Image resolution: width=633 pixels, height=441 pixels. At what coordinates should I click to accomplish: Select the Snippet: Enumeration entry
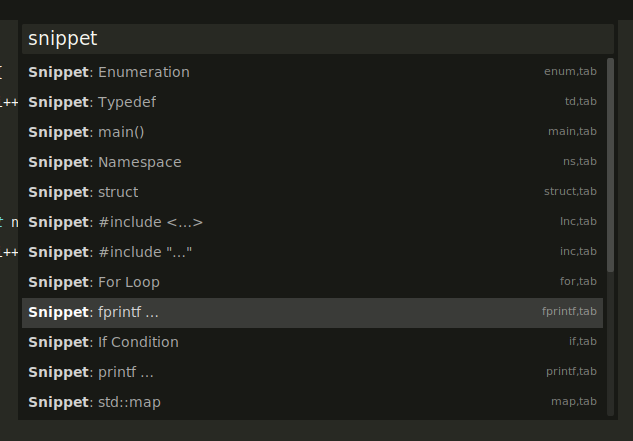(x=109, y=72)
